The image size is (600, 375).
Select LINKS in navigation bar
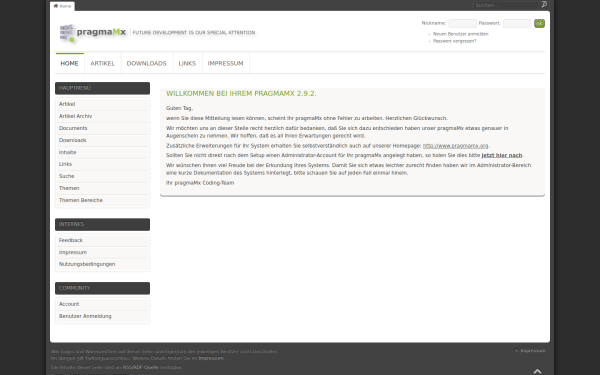click(187, 63)
